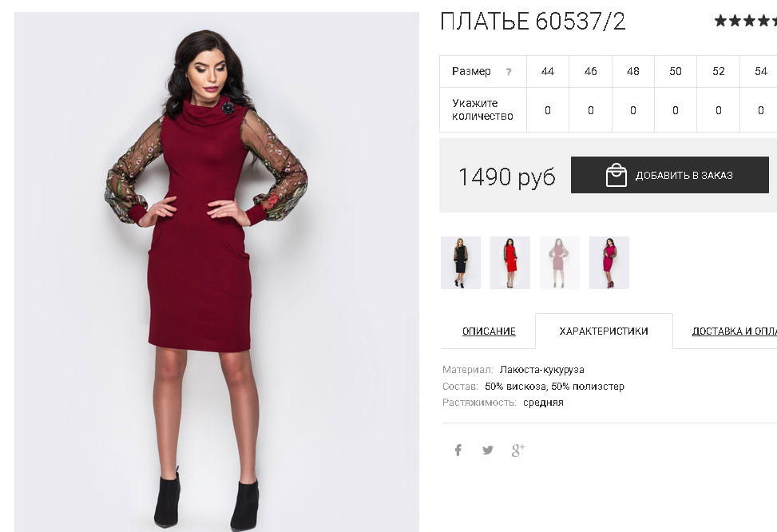
Task: Add the dress with Добавить в заказ
Action: click(x=669, y=175)
